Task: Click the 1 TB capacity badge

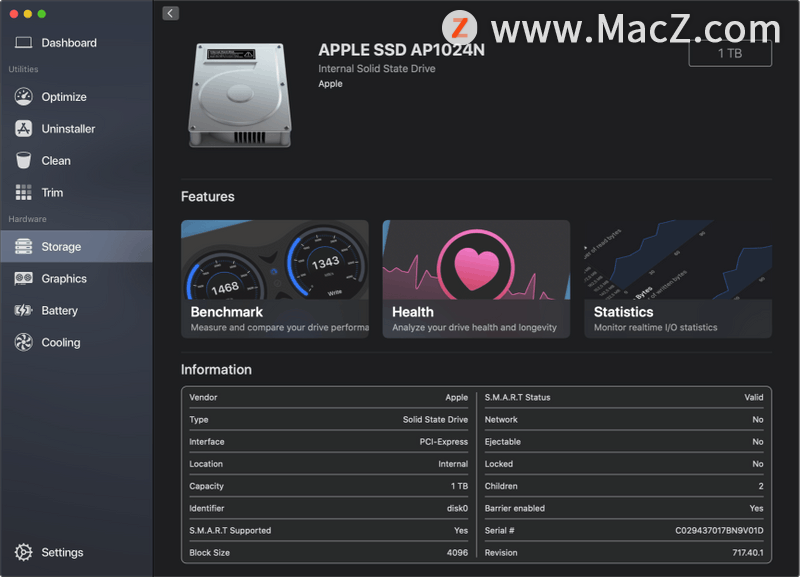Action: (730, 54)
